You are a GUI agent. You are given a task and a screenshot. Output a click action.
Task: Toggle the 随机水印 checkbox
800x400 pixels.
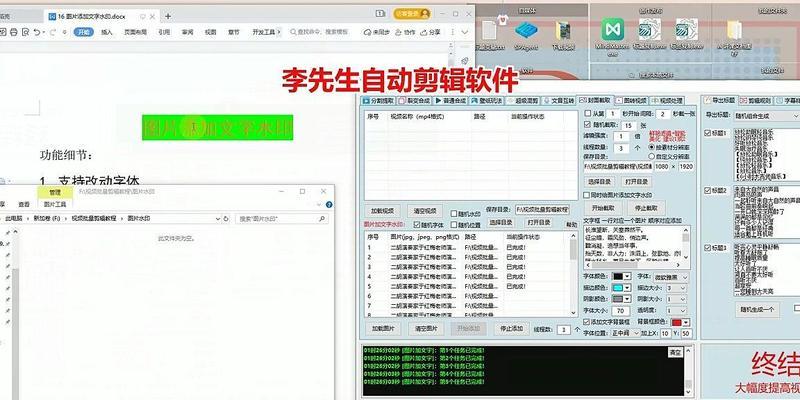[454, 214]
